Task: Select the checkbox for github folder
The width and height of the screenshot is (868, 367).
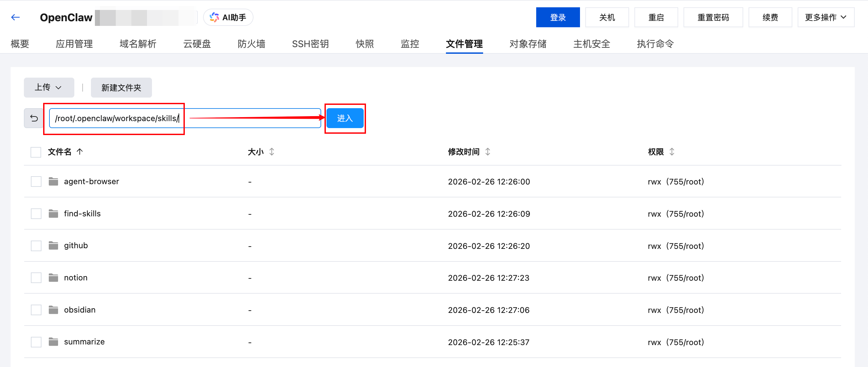Action: click(x=36, y=246)
